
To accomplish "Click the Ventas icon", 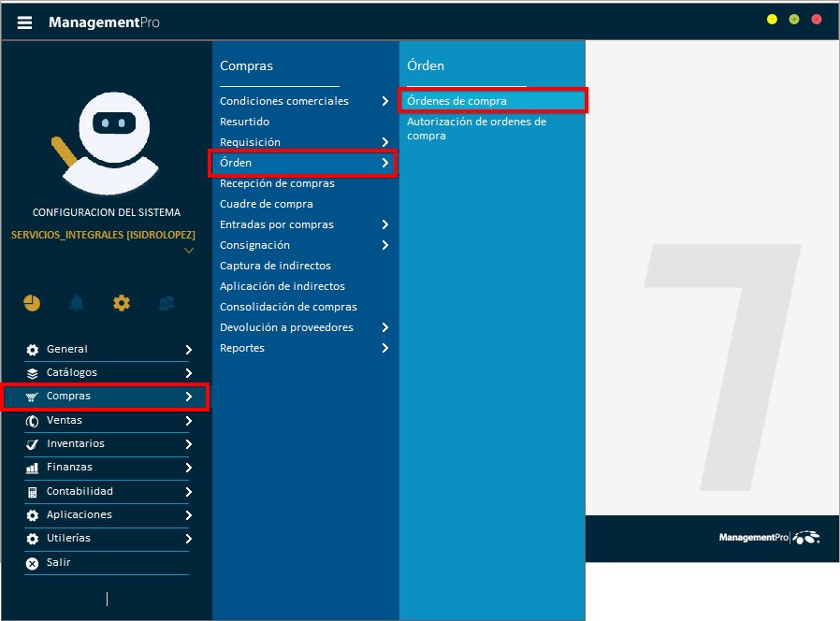I will 32,421.
